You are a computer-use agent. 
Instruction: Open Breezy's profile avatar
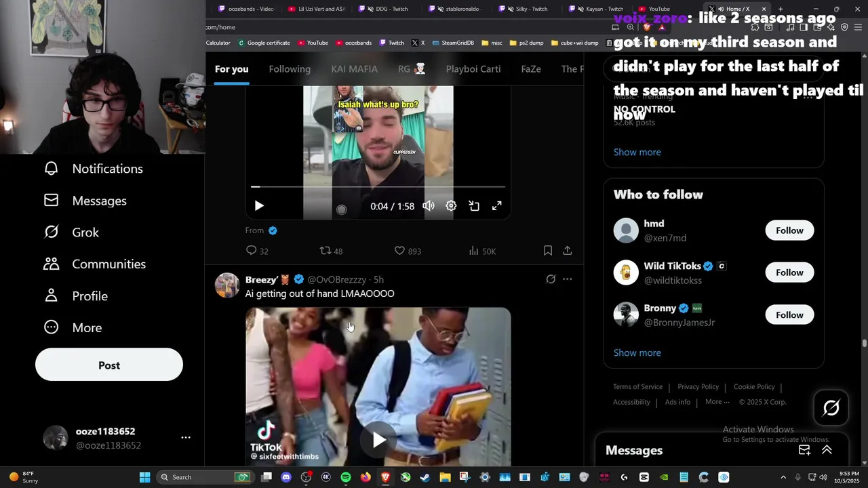[227, 285]
